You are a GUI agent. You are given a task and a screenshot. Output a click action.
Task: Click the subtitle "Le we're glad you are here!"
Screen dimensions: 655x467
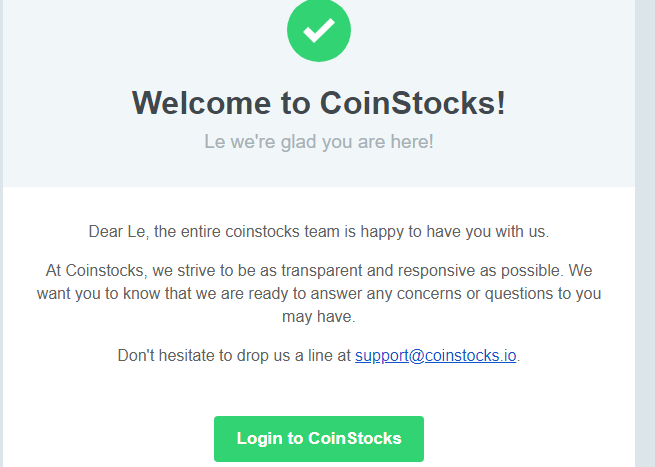(x=319, y=142)
